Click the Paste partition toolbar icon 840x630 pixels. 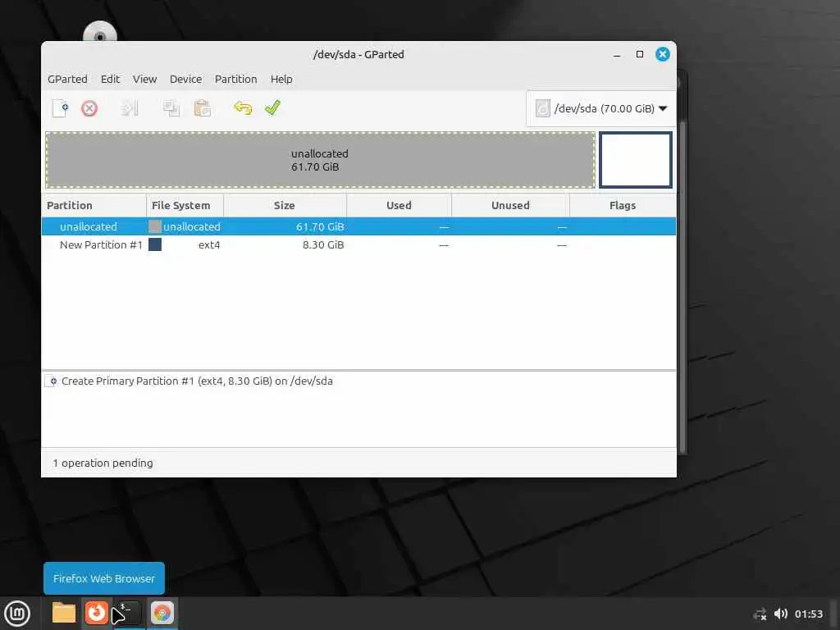202,109
